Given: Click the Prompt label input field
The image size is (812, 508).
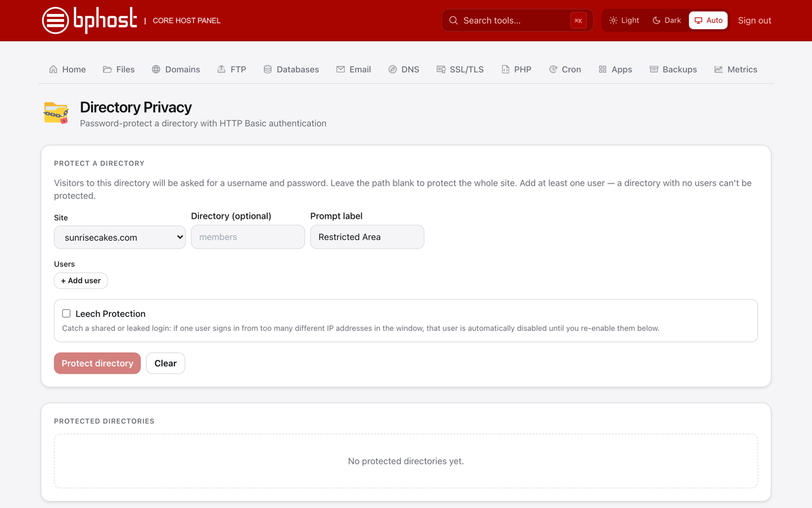Looking at the screenshot, I should (367, 237).
